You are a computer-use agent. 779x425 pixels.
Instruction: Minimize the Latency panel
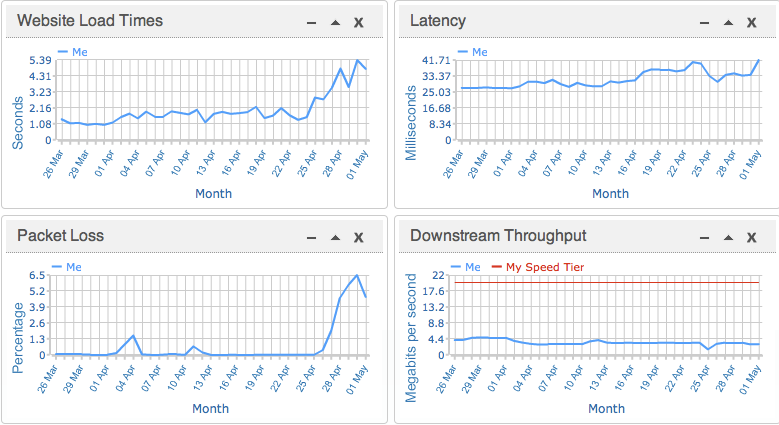pyautogui.click(x=704, y=22)
